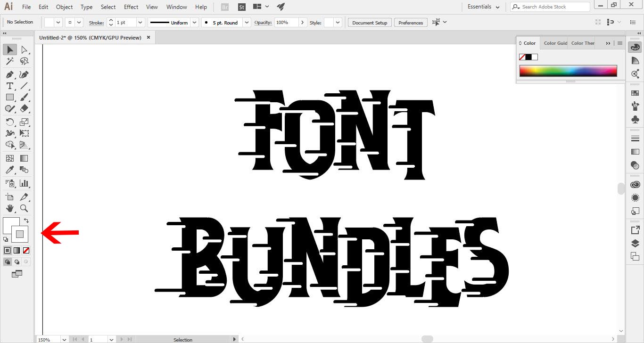Select the Selection tool (black arrow)

coord(10,49)
